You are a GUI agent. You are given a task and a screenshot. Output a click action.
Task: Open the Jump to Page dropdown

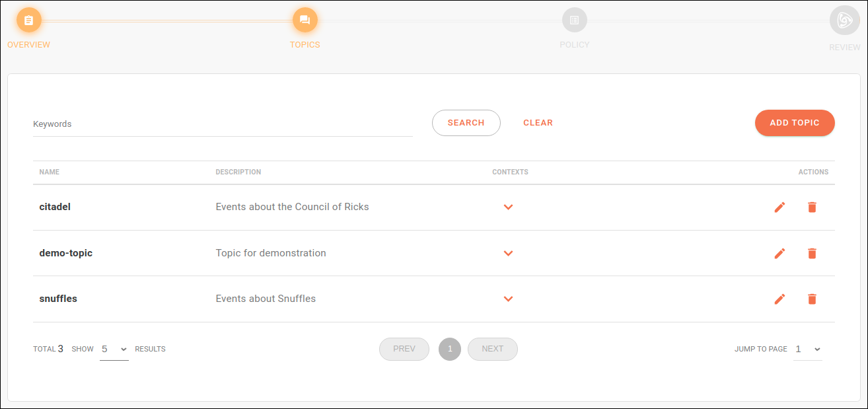tap(807, 349)
